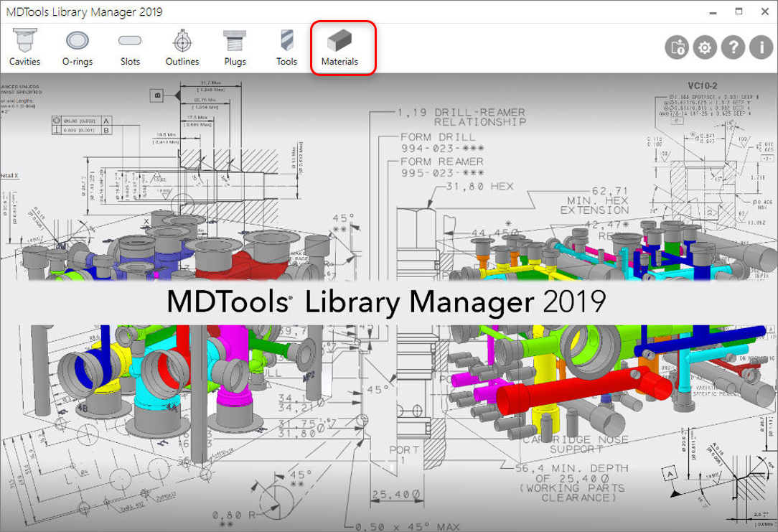The width and height of the screenshot is (778, 532).
Task: Minimize the Library Manager window
Action: tap(713, 11)
